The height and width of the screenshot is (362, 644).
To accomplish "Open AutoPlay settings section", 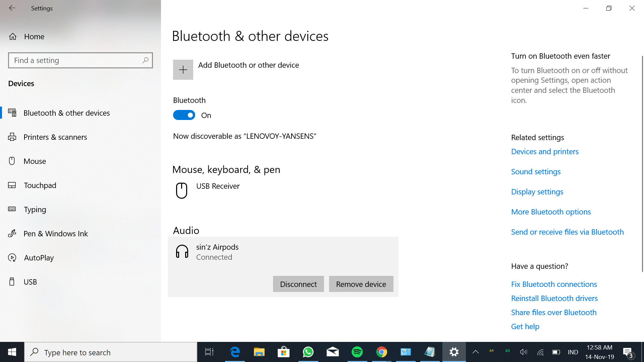I will point(80,258).
